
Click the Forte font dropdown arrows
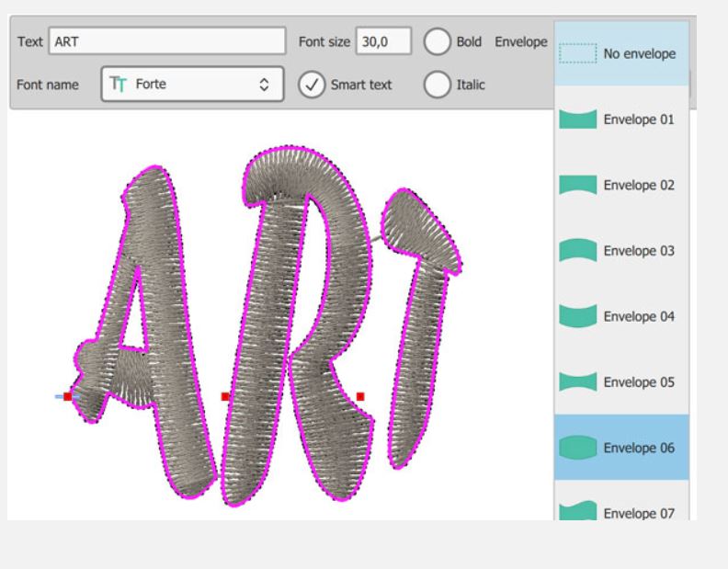(x=265, y=85)
